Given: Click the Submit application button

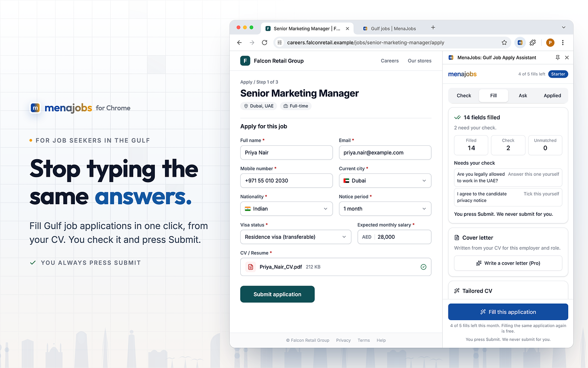Looking at the screenshot, I should pos(277,294).
